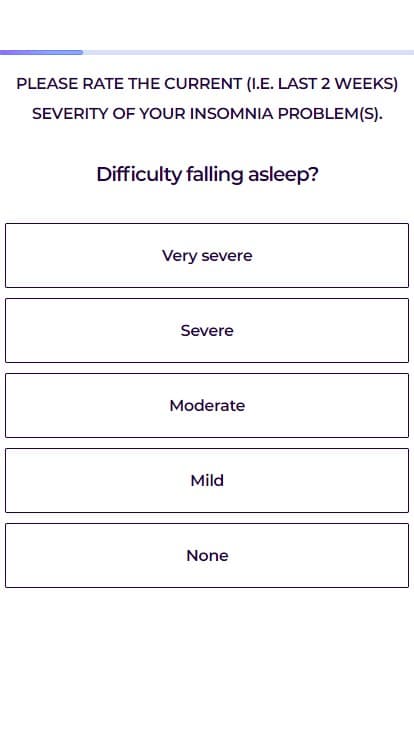Screen dimensions: 414x736
Task: Click the unfilled light portion of progress bar
Action: point(249,53)
